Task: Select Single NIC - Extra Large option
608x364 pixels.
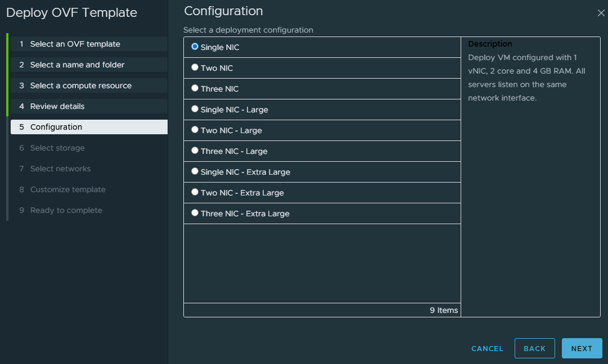Action: pyautogui.click(x=195, y=171)
